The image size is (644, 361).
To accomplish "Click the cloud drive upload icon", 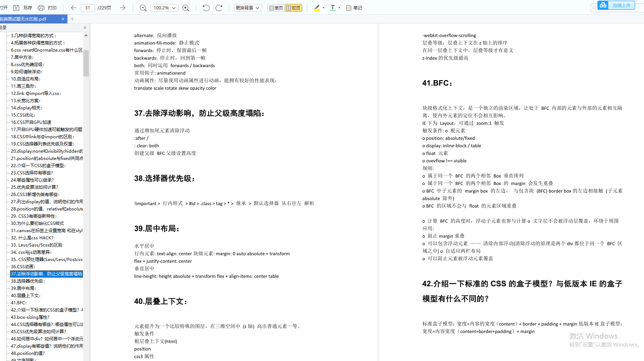I will coord(603,5).
